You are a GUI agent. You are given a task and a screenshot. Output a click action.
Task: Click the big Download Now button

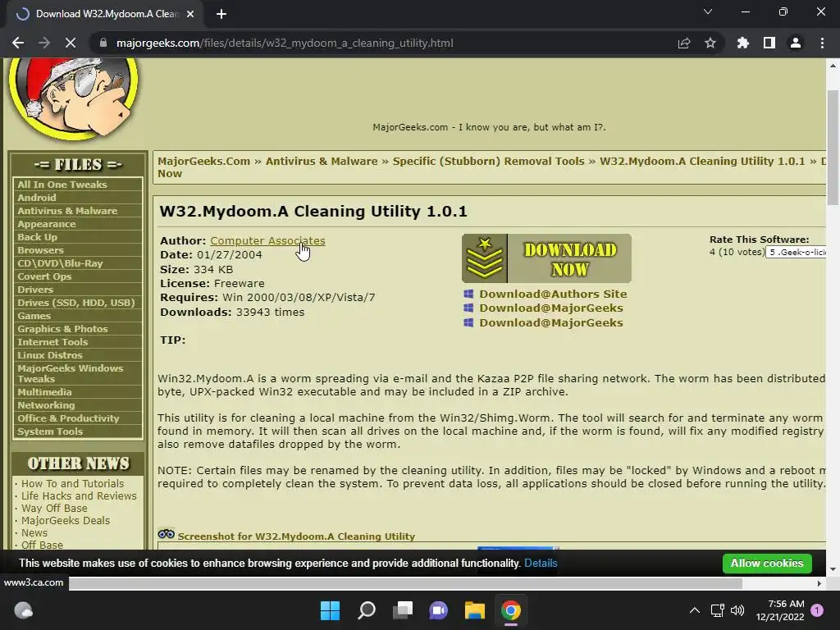(x=546, y=258)
